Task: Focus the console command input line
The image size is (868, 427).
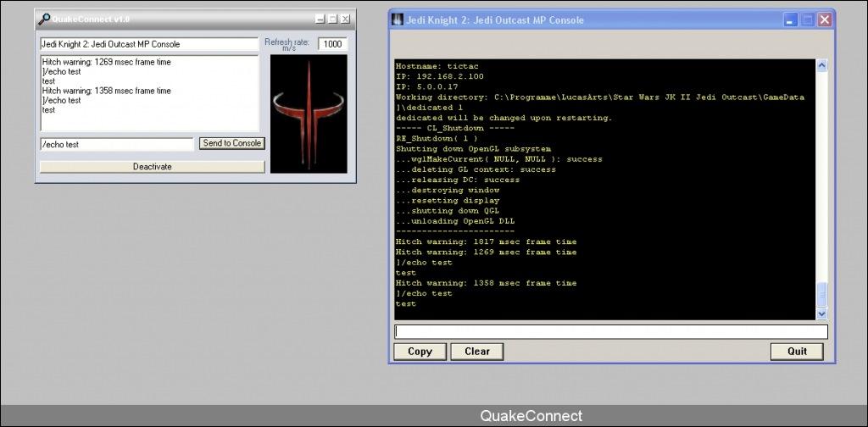Action: click(x=610, y=331)
